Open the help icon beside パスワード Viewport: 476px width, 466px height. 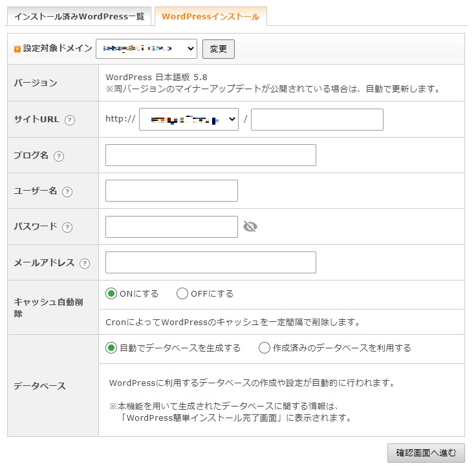pos(67,228)
